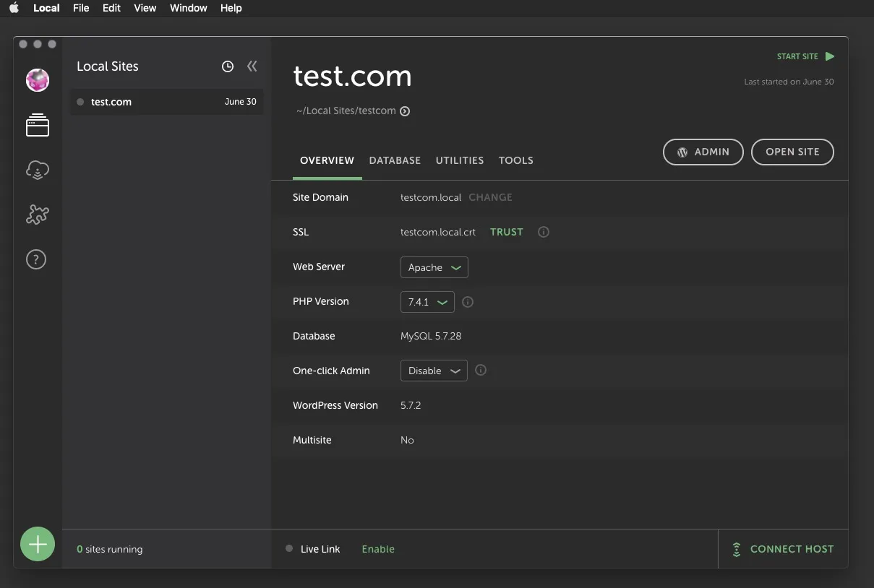
Task: Click the MySQL 5.7.28 database value
Action: click(x=431, y=336)
